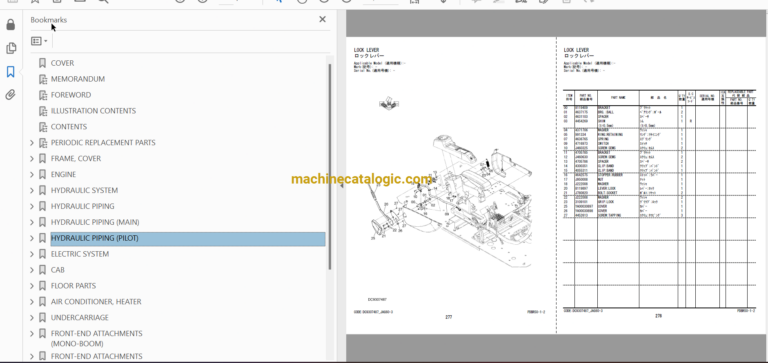Select the HYDRAULIC SYSTEM bookmark
768x363 pixels.
[84, 191]
